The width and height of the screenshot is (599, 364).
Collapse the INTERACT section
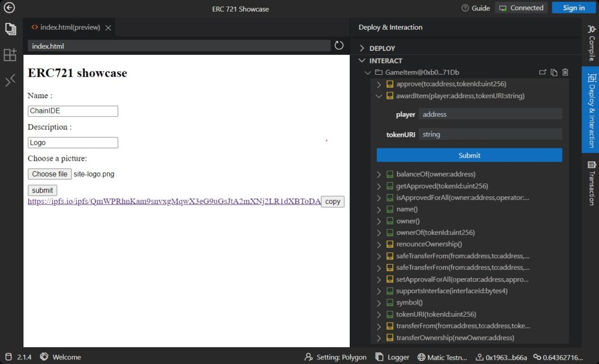[x=362, y=61]
